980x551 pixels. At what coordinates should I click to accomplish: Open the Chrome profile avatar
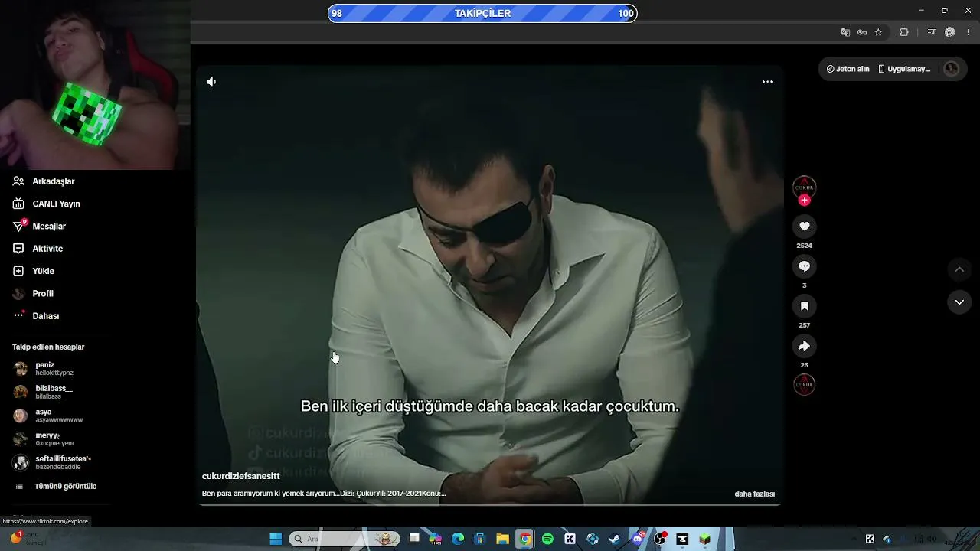click(950, 32)
